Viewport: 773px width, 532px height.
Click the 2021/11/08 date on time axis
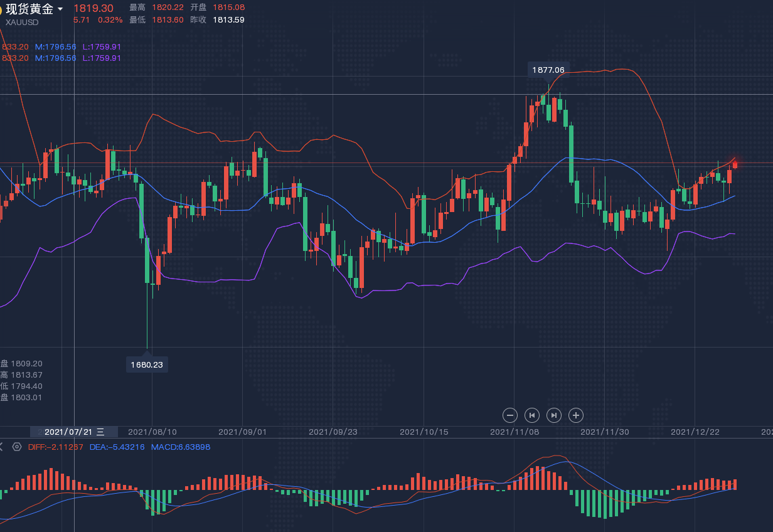[514, 432]
